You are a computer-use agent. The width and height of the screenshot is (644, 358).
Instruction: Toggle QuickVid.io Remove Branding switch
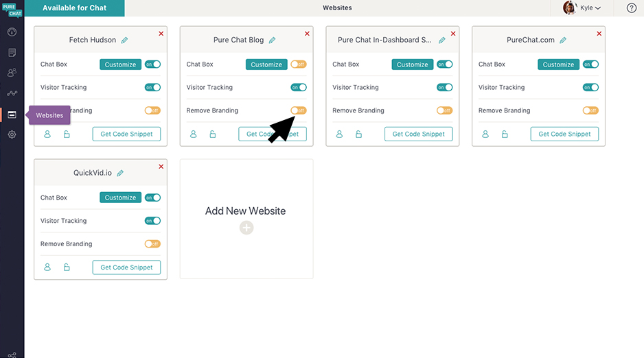pos(152,243)
